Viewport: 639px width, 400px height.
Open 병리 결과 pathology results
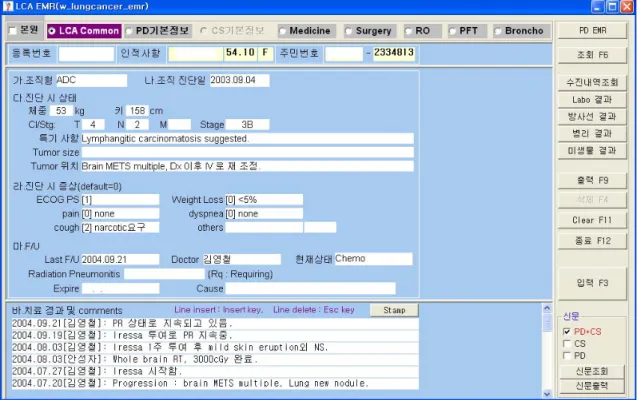coord(592,134)
